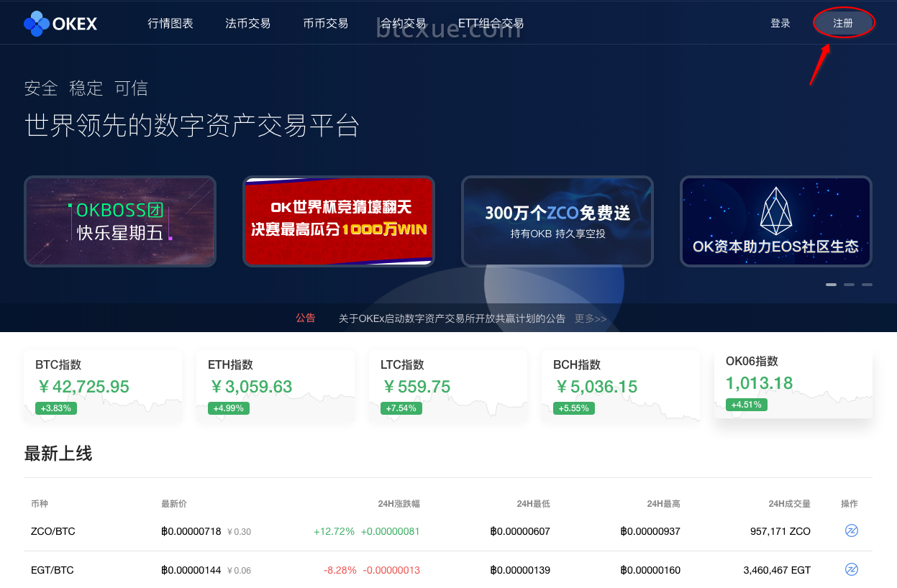The height and width of the screenshot is (588, 897).
Task: Click the 24H最低 column header
Action: tap(534, 504)
